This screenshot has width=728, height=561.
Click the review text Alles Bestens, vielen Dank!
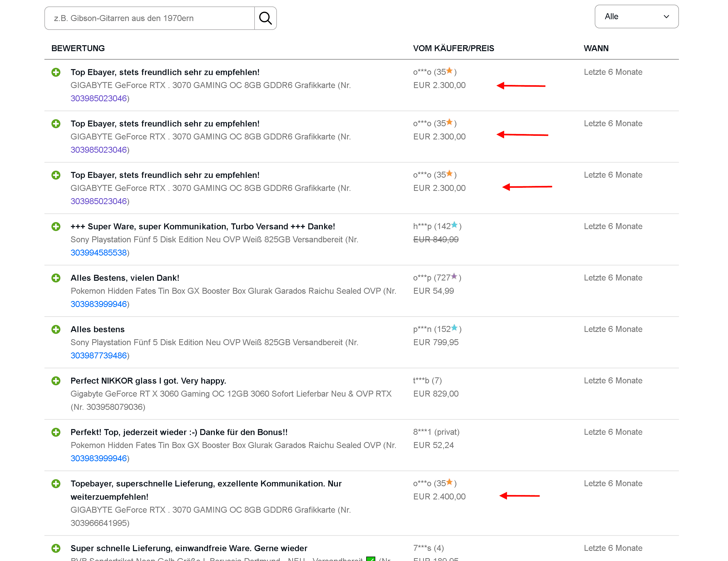click(x=125, y=278)
